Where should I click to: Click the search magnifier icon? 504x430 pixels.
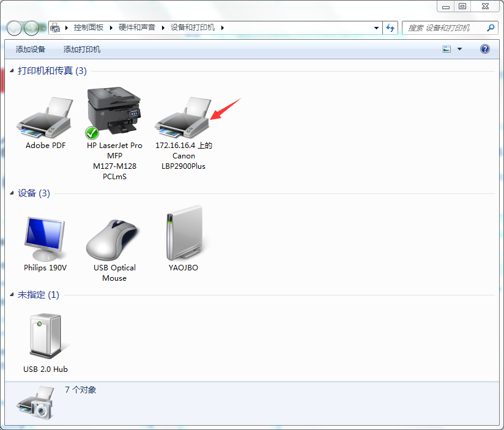491,28
